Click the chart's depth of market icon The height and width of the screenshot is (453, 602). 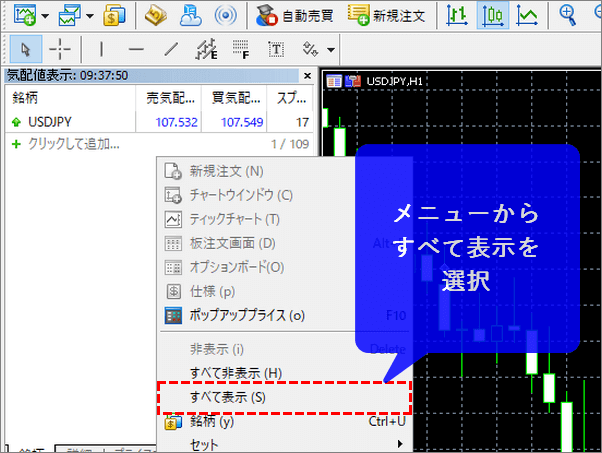(353, 81)
